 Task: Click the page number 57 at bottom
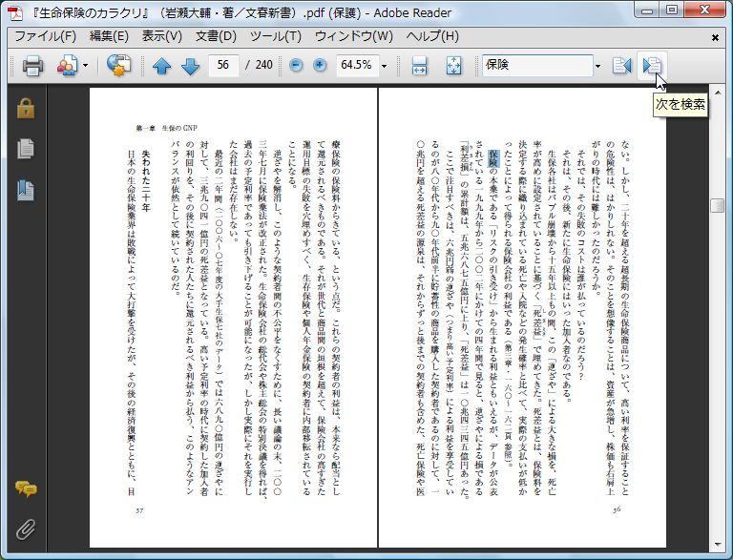[139, 510]
